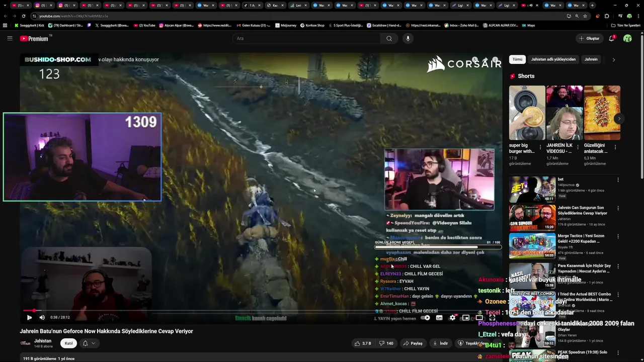Open Jahistan channel avatar
The height and width of the screenshot is (362, 644).
tap(25, 343)
